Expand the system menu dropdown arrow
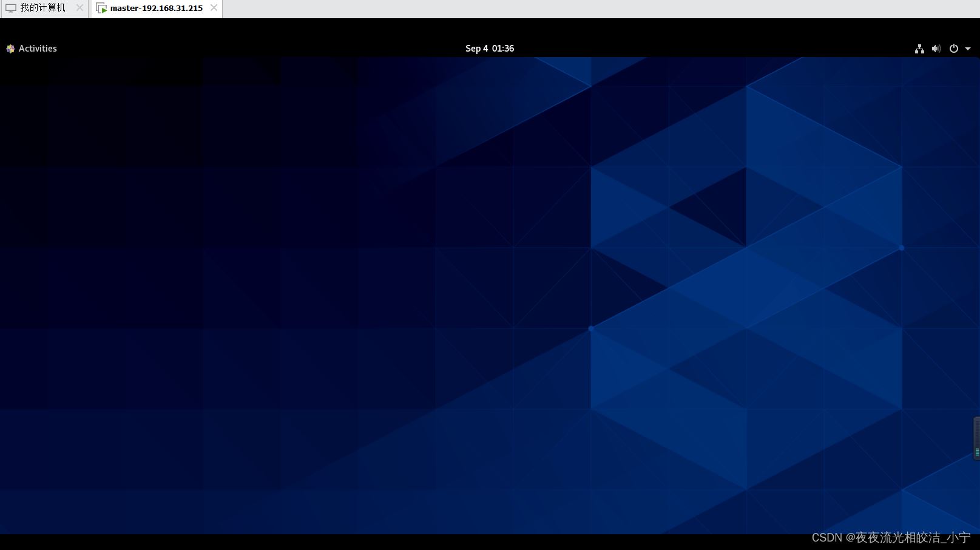 tap(968, 49)
